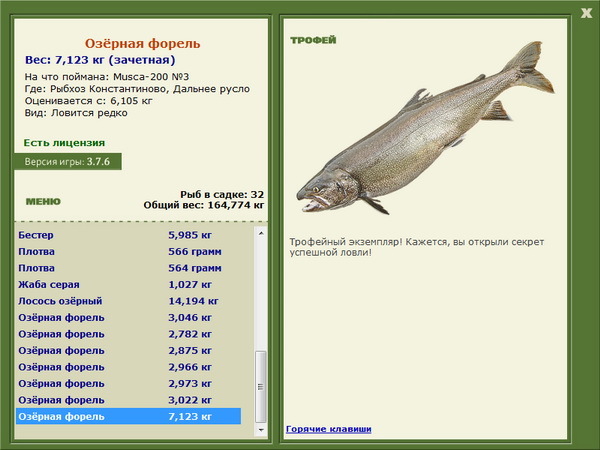Click the Есть лицензия text
The width and height of the screenshot is (600, 450).
click(64, 143)
